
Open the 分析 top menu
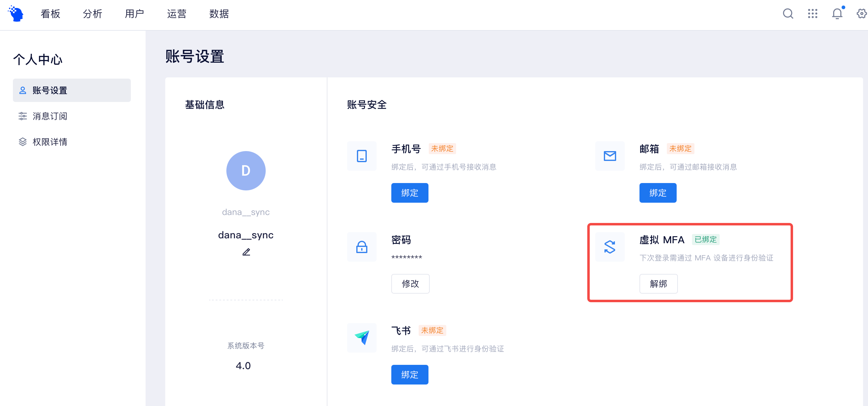[92, 14]
